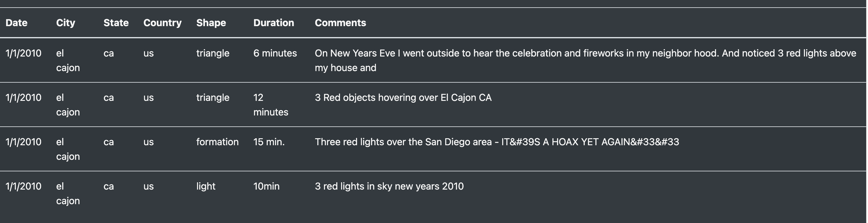Select the 6 minutes duration cell
The height and width of the screenshot is (223, 868).
pos(275,53)
